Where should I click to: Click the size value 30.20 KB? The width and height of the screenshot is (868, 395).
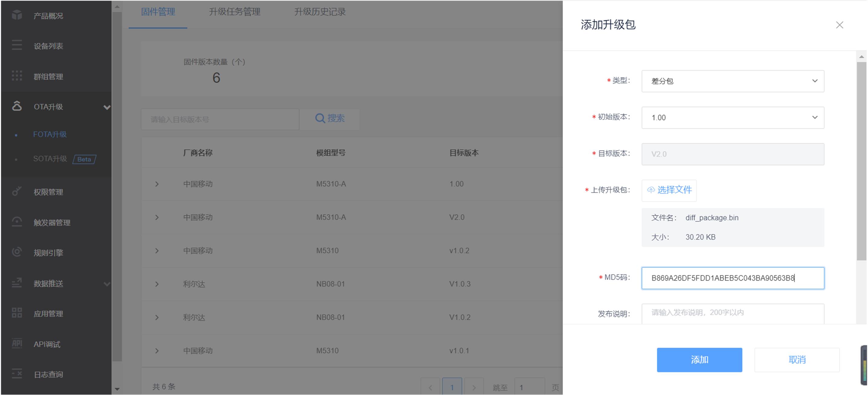coord(700,237)
